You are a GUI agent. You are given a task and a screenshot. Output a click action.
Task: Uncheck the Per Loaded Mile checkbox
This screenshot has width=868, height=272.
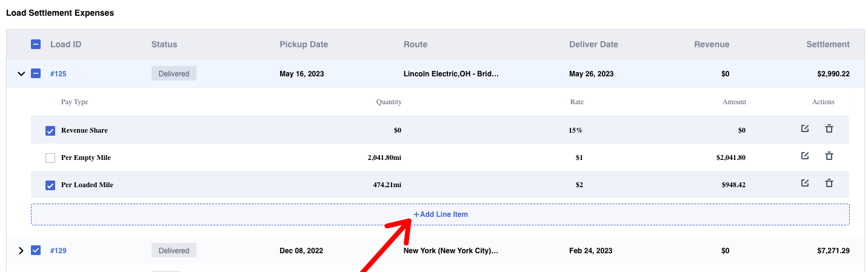tap(50, 185)
